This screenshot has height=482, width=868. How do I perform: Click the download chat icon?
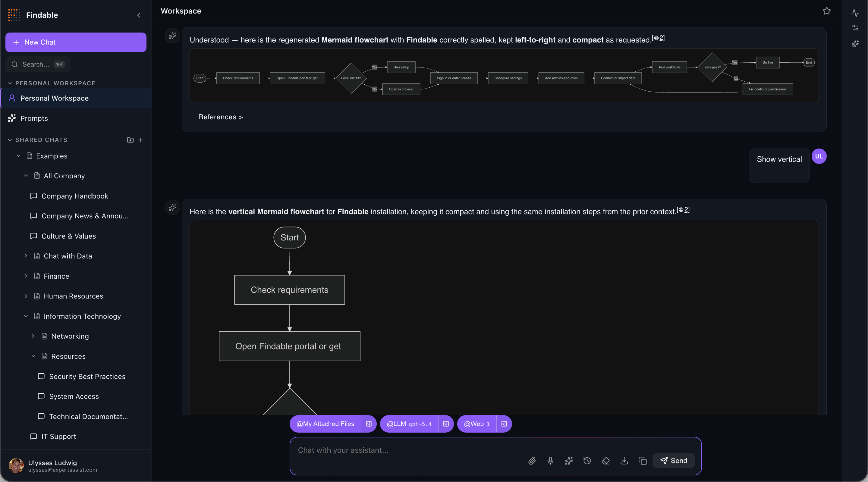[x=624, y=460]
